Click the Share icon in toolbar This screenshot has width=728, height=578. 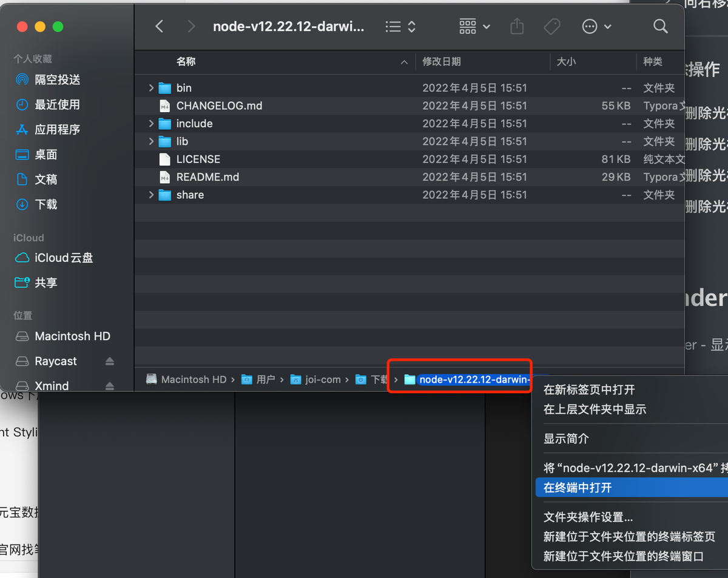(517, 27)
